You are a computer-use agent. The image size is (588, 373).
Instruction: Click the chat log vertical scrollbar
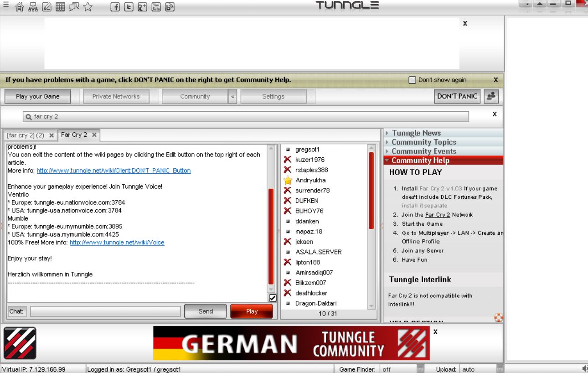[271, 236]
